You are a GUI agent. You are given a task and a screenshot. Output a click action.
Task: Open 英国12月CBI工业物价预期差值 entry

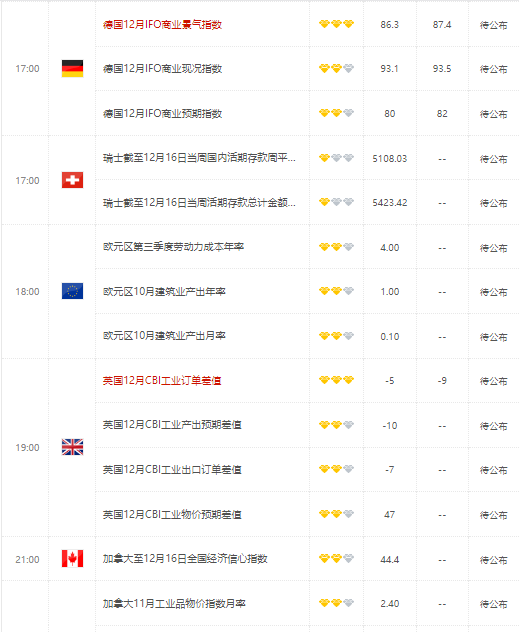click(172, 515)
